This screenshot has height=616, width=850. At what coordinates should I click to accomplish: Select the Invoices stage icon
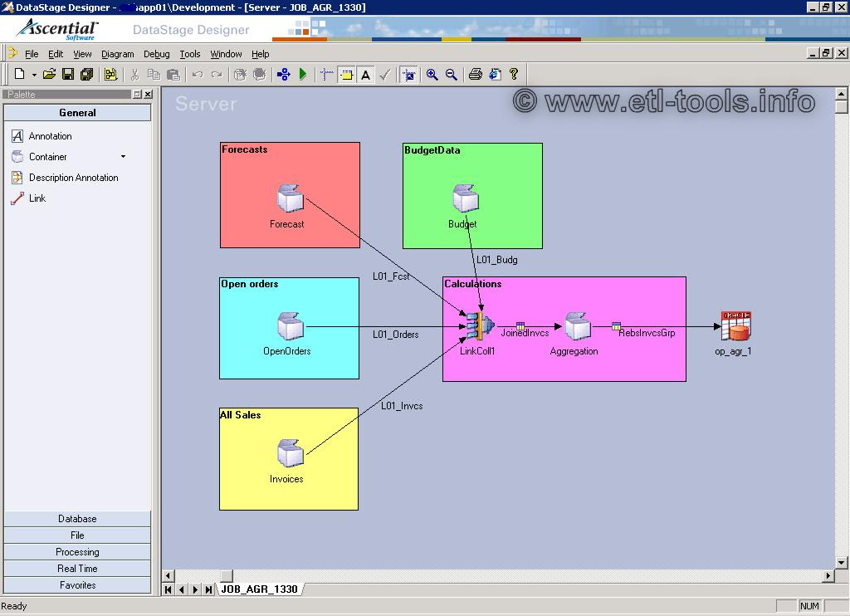tap(290, 453)
